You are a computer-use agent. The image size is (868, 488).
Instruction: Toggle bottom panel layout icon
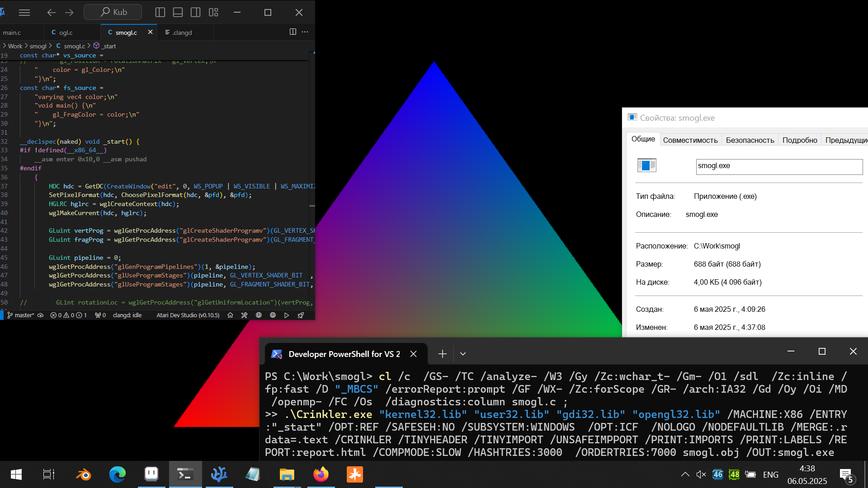coord(178,12)
